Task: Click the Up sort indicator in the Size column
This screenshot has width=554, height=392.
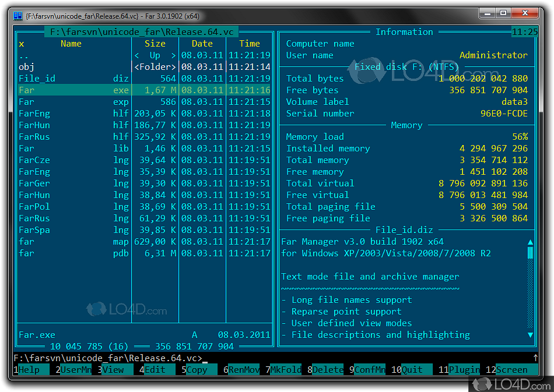Action: (x=155, y=55)
